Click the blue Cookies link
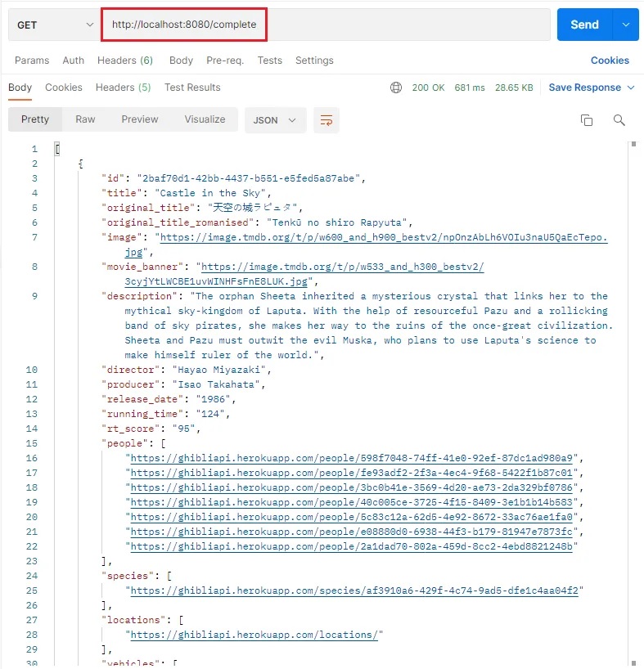 (610, 61)
